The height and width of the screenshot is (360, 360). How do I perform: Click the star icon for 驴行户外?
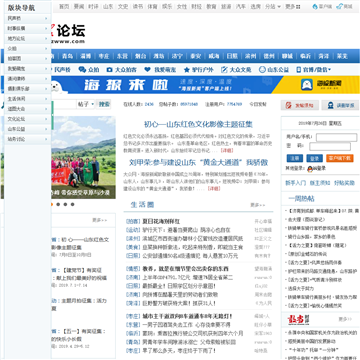click(187, 70)
